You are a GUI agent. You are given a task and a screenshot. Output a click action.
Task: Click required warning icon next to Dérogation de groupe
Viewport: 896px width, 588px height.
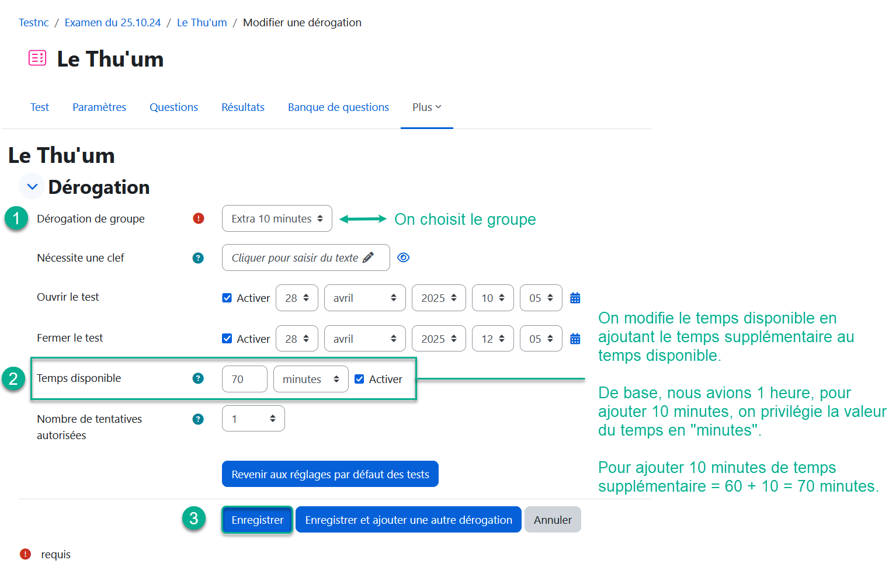[199, 218]
